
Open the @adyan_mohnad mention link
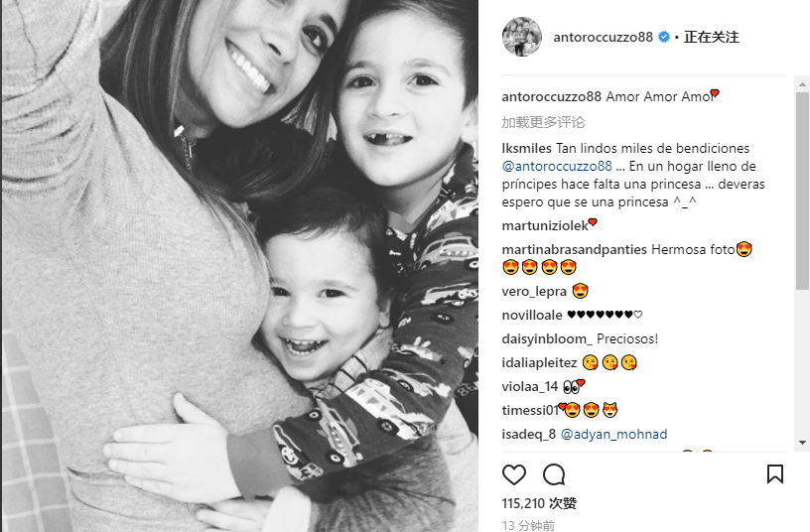coord(613,434)
